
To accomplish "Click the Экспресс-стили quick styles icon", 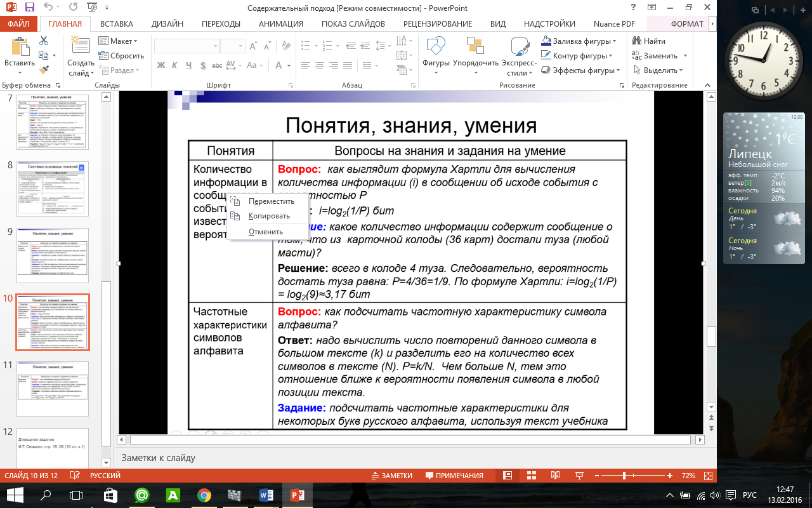I will [519, 46].
